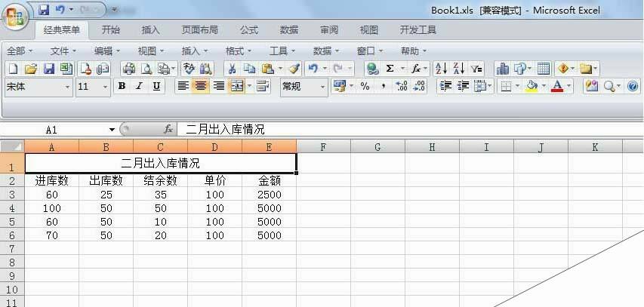Open the undo history dropdown arrow
The image size is (644, 307).
point(325,69)
